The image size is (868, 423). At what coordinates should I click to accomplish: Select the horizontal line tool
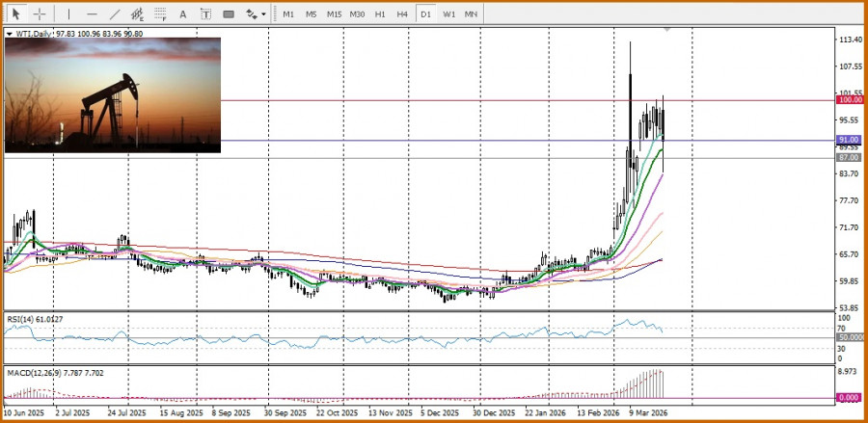[92, 14]
